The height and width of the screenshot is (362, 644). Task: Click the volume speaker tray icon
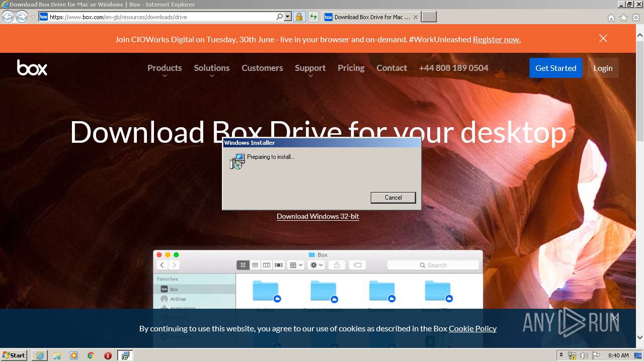(584, 355)
